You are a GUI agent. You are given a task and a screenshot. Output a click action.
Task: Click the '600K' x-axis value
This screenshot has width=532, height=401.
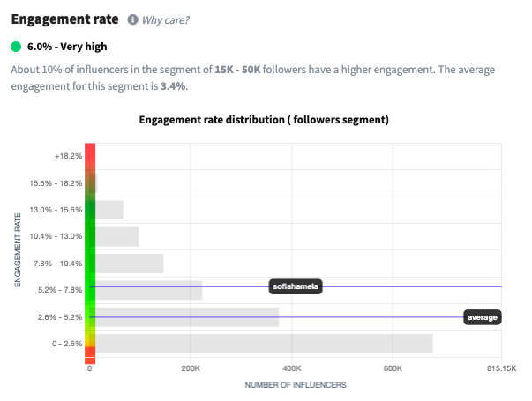(393, 368)
